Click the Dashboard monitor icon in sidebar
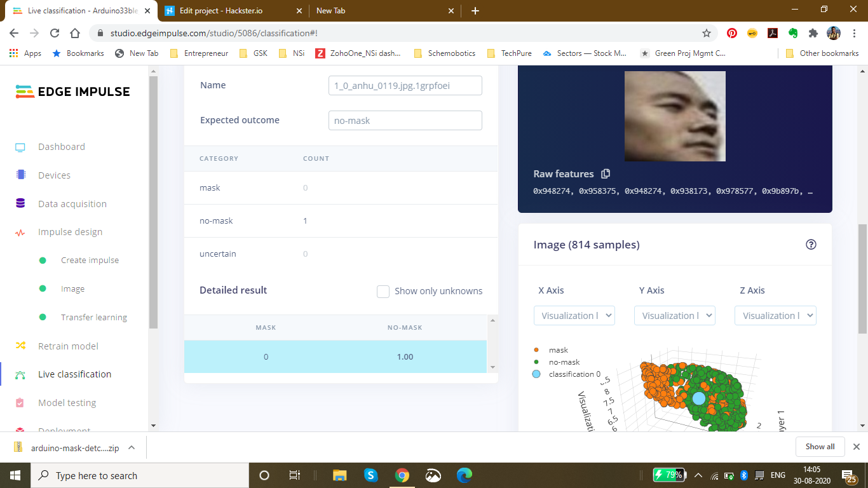The height and width of the screenshot is (488, 868). (20, 147)
